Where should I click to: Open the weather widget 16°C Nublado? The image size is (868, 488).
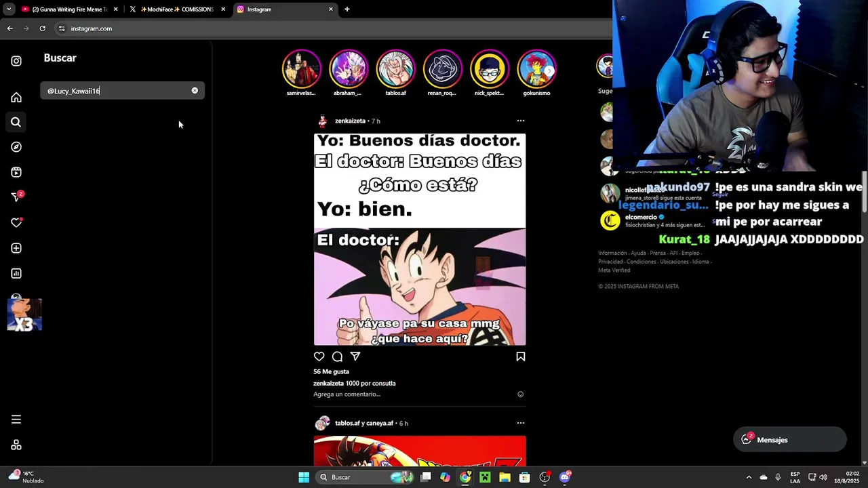point(26,477)
